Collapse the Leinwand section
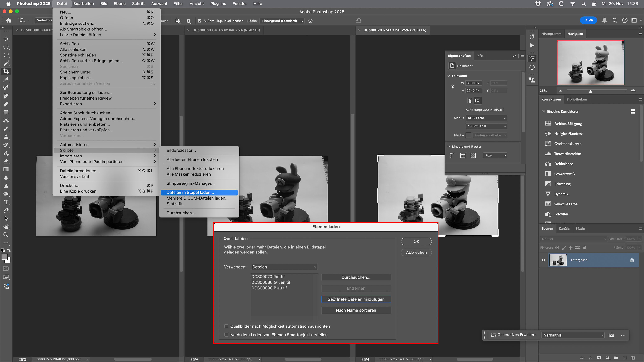The image size is (644, 362). (449, 76)
